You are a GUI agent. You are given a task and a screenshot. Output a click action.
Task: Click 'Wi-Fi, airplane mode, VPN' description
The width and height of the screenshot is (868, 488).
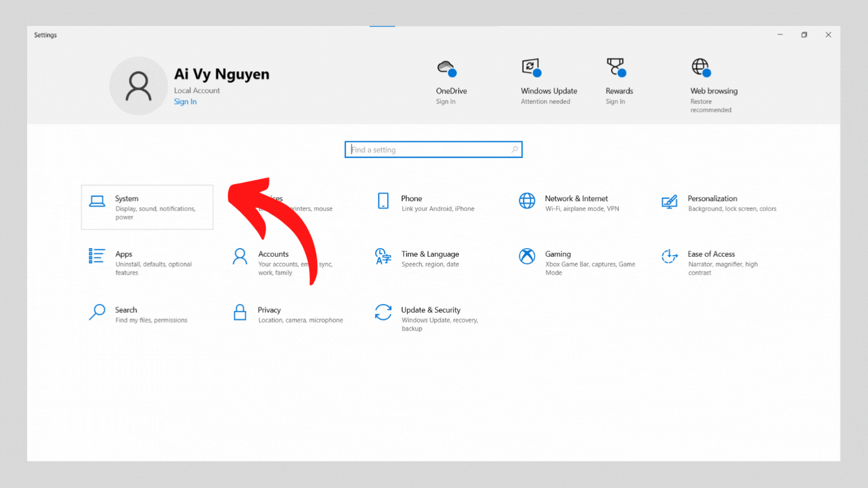click(582, 209)
